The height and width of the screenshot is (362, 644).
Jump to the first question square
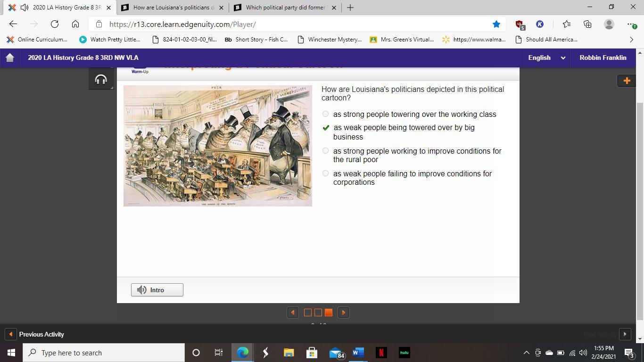point(308,313)
